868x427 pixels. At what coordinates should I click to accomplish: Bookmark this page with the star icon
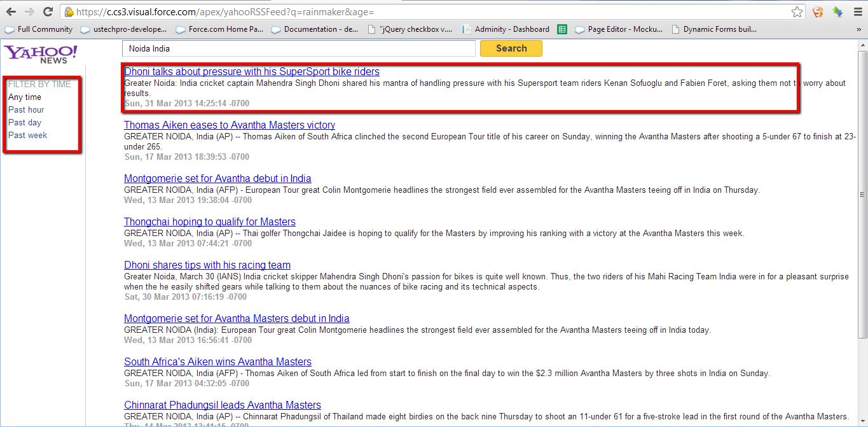[x=797, y=11]
